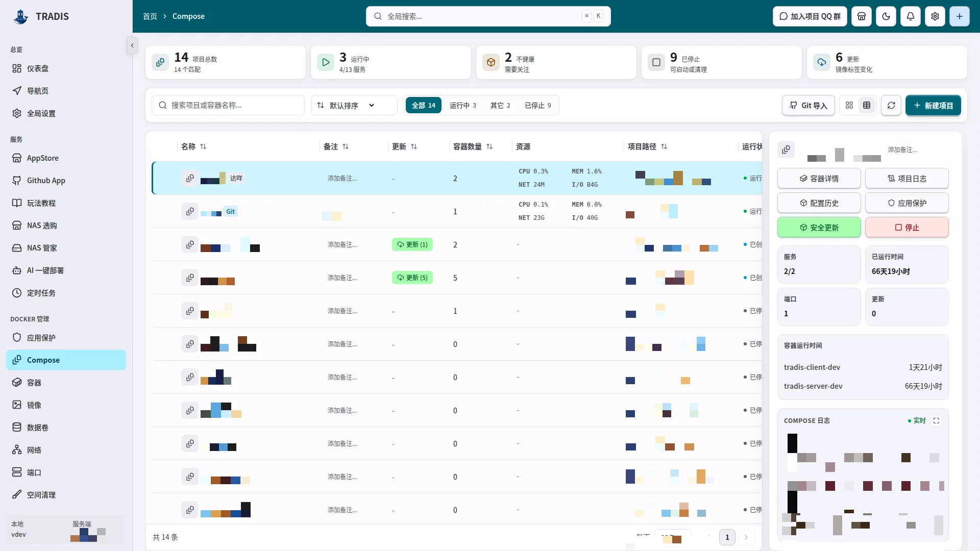Collapse the left sidebar
Image resolution: width=980 pixels, height=551 pixels.
pyautogui.click(x=132, y=45)
